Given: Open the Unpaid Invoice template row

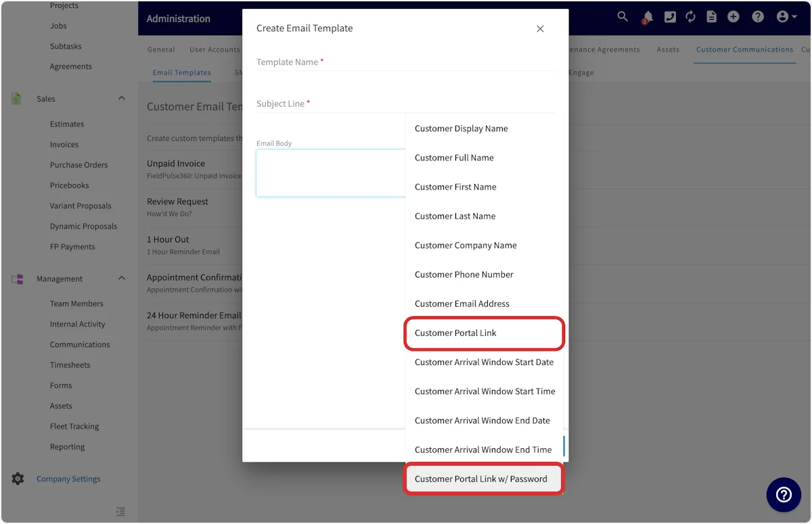Looking at the screenshot, I should (194, 169).
